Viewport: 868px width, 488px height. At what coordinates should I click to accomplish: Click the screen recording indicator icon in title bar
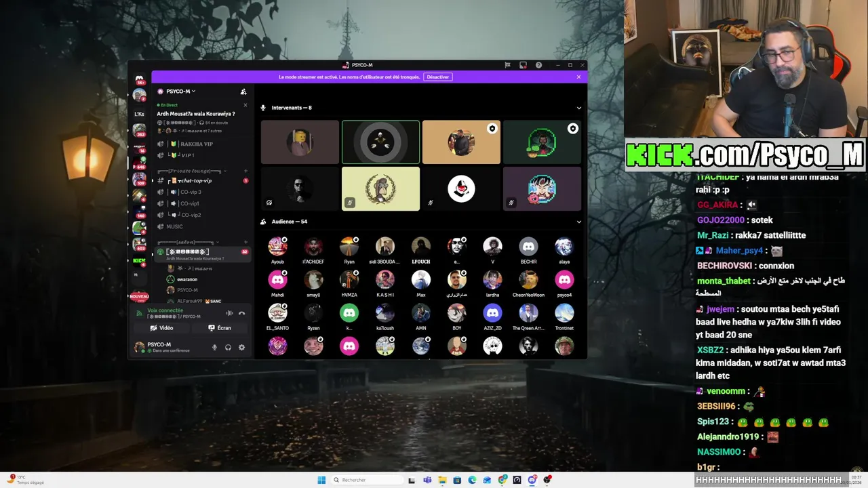click(523, 65)
